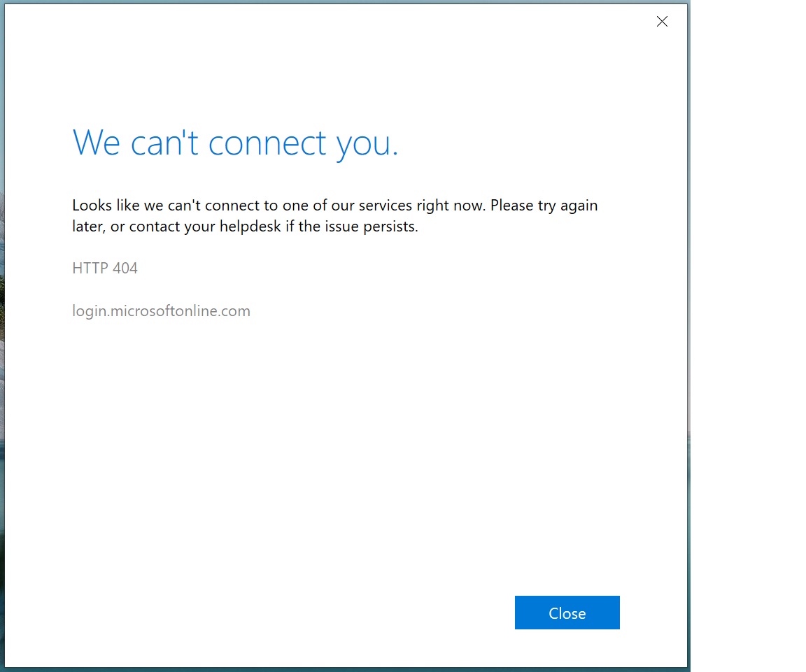Click the login.microsoftonline.com address text
Image resolution: width=806 pixels, height=672 pixels.
[161, 311]
